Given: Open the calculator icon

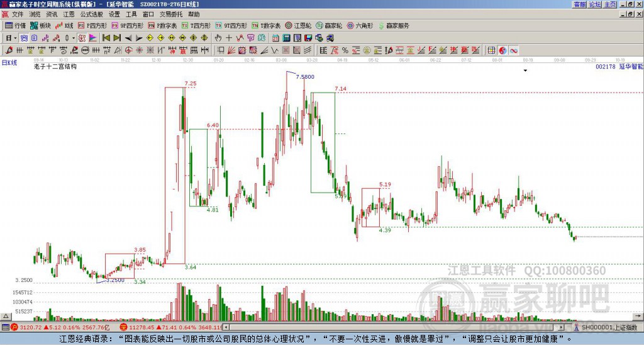Looking at the screenshot, I should (286, 38).
